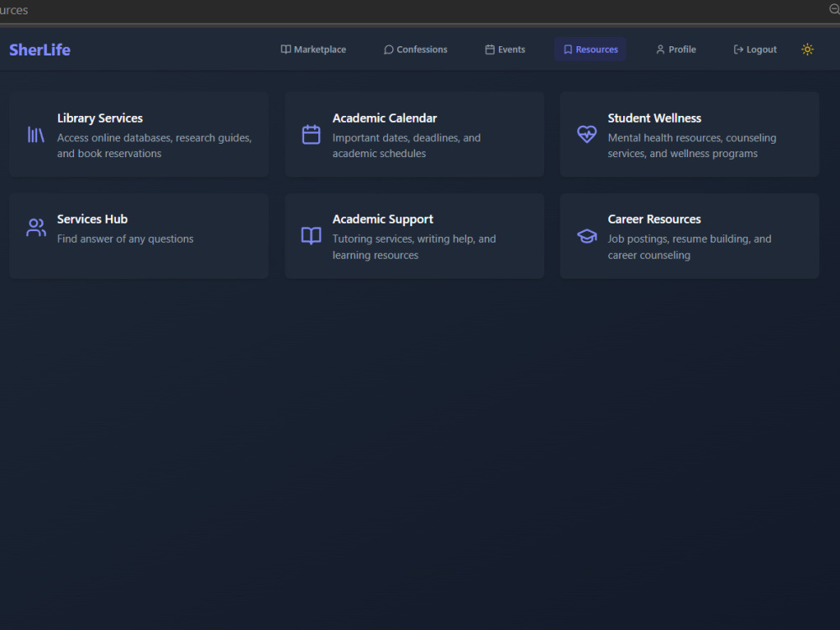840x630 pixels.
Task: Click "Access online databases, research guides" description
Action: click(155, 138)
